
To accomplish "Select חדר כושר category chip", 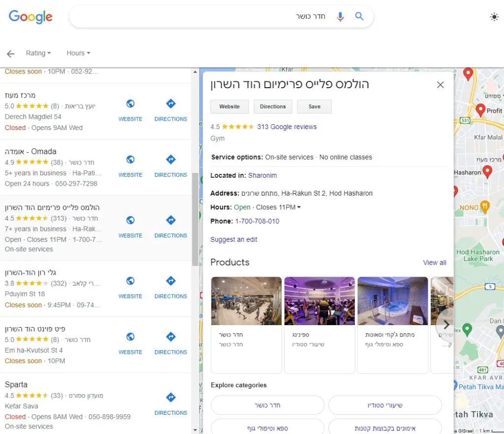I will 267,405.
